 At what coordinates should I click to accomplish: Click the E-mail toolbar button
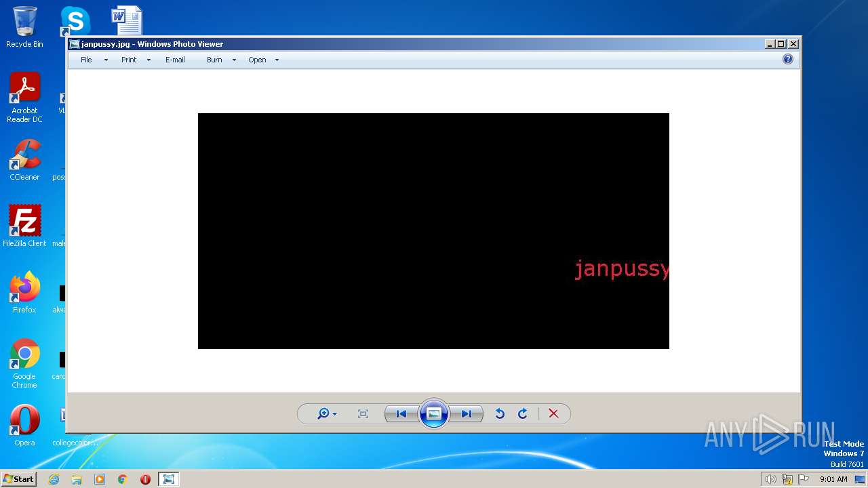click(x=175, y=60)
